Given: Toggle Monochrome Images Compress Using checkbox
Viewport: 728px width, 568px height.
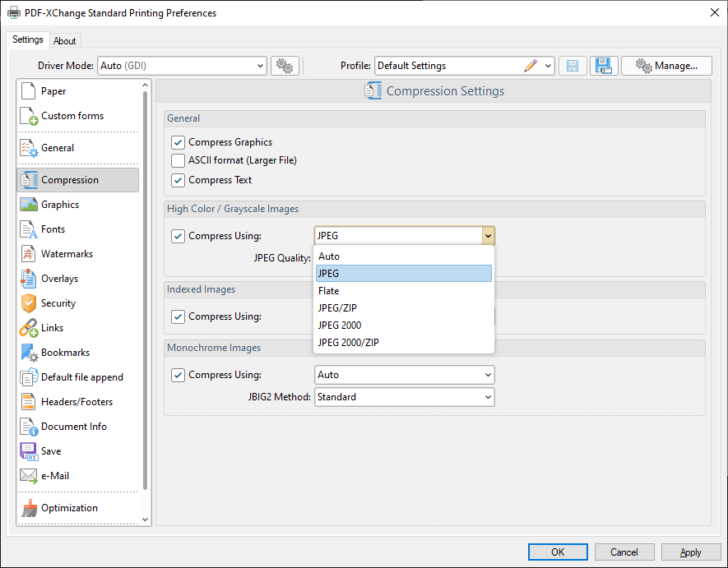Looking at the screenshot, I should click(178, 375).
